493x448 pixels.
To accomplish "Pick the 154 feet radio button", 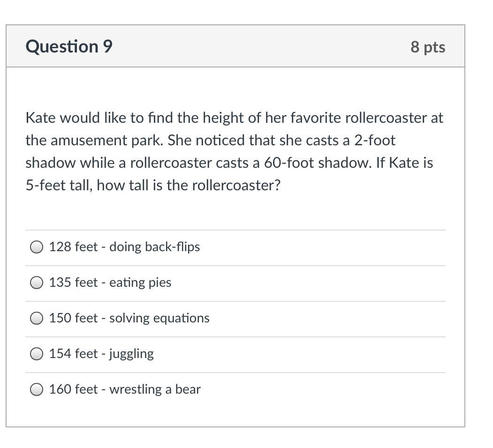I will click(37, 354).
